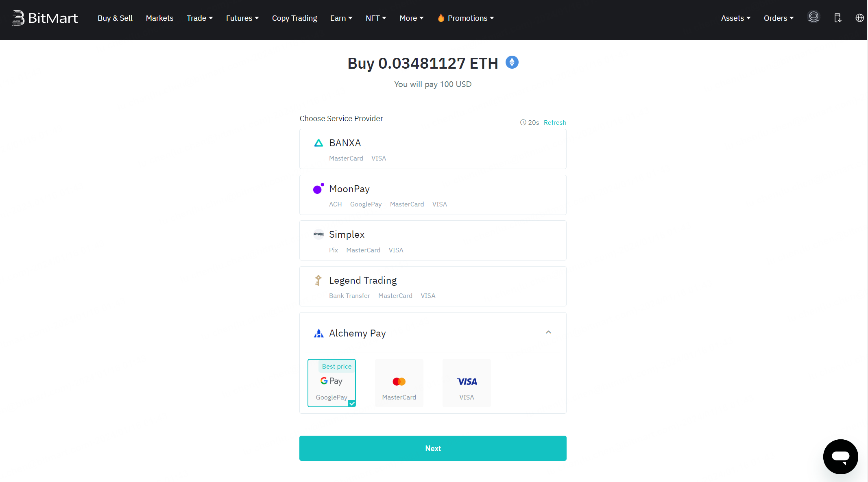Image resolution: width=868 pixels, height=482 pixels.
Task: Click the Promotions flame icon
Action: [441, 18]
